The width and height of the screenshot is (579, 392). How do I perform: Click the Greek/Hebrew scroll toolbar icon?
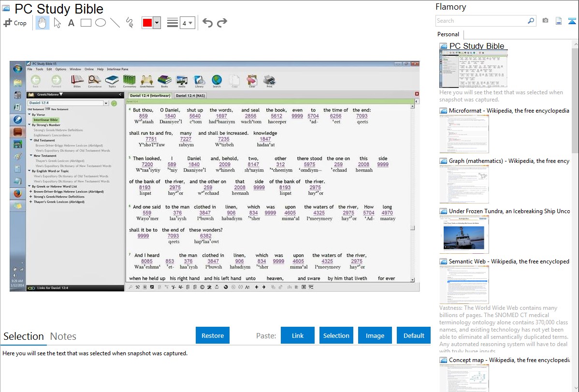[x=147, y=81]
